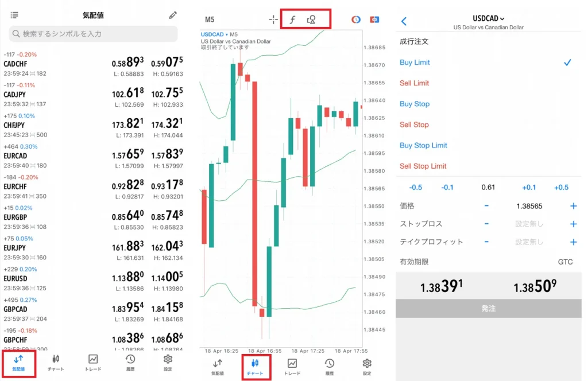Tap the red-blue chat icon on chart
This screenshot has height=381, width=588.
[x=374, y=20]
